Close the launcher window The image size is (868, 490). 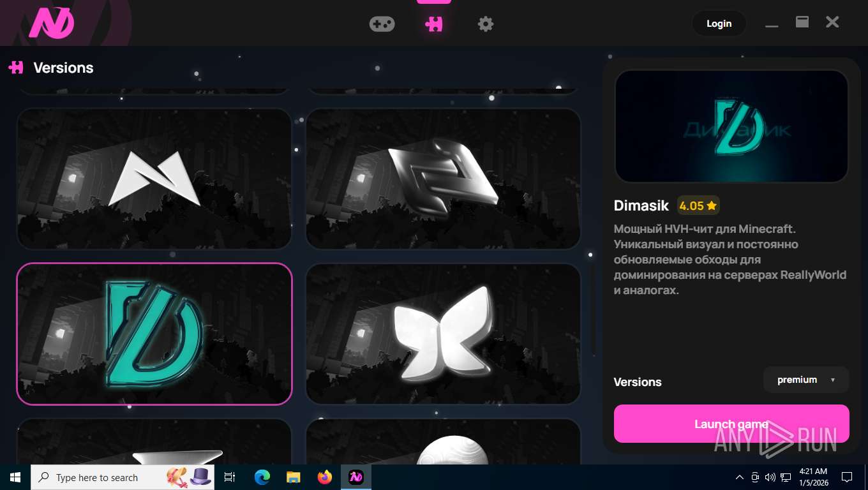click(x=832, y=22)
